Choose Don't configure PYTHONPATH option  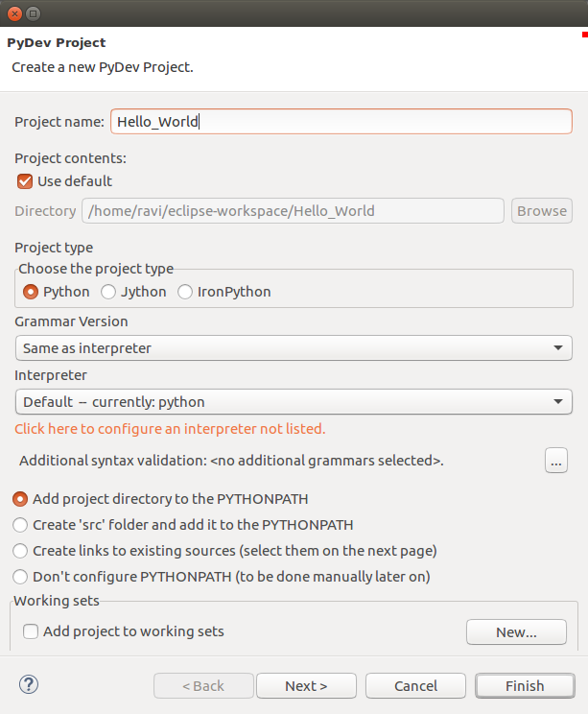tap(20, 577)
